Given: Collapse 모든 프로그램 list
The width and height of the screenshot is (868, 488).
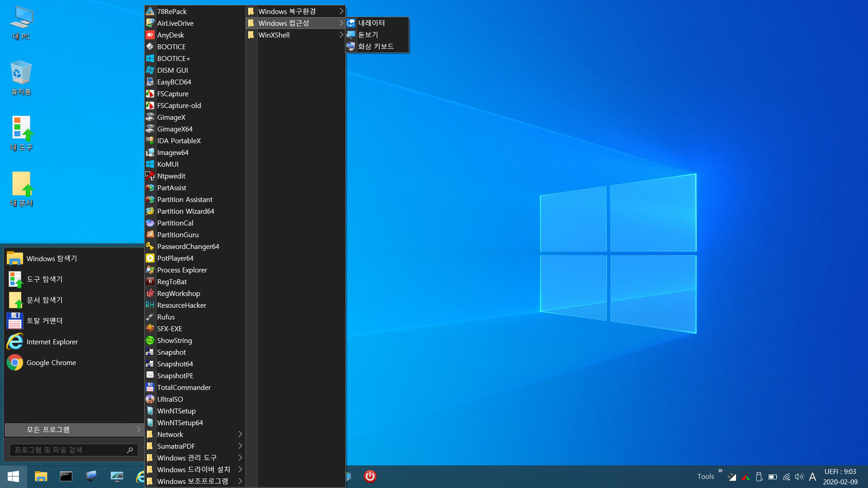Looking at the screenshot, I should 74,429.
